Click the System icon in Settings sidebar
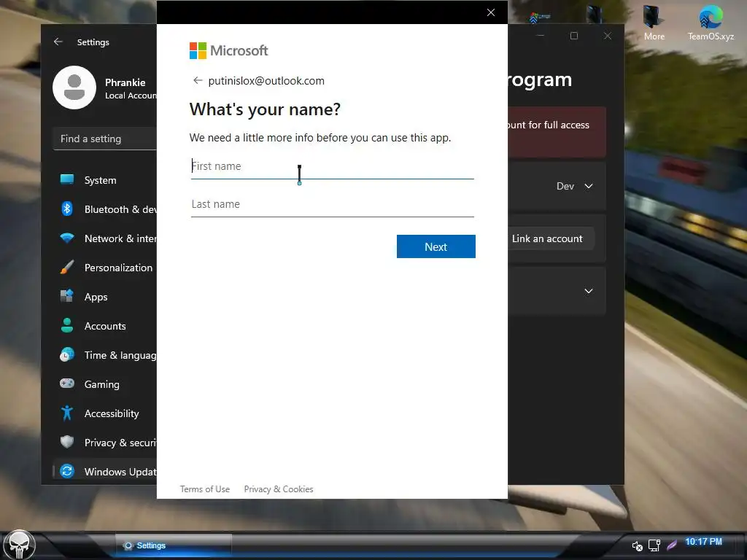This screenshot has height=560, width=747. (x=67, y=179)
